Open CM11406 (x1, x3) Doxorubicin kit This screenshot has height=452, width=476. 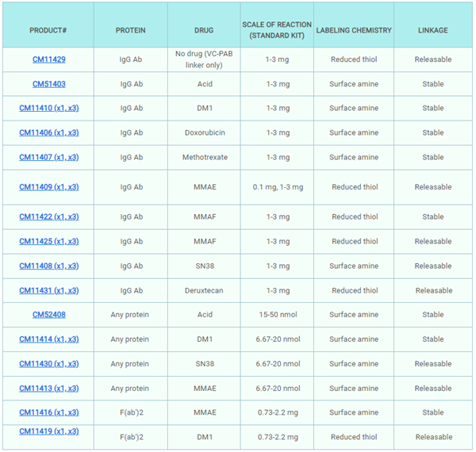point(48,133)
